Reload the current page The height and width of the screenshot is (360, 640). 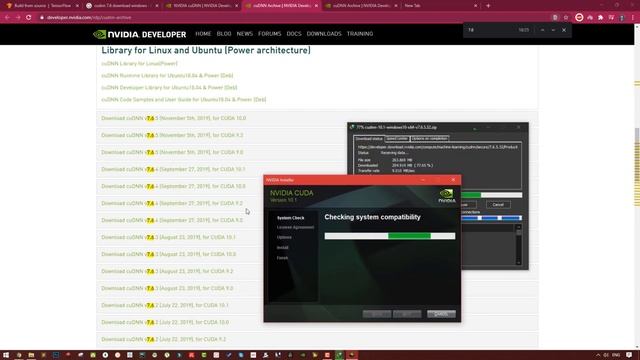[x=29, y=18]
